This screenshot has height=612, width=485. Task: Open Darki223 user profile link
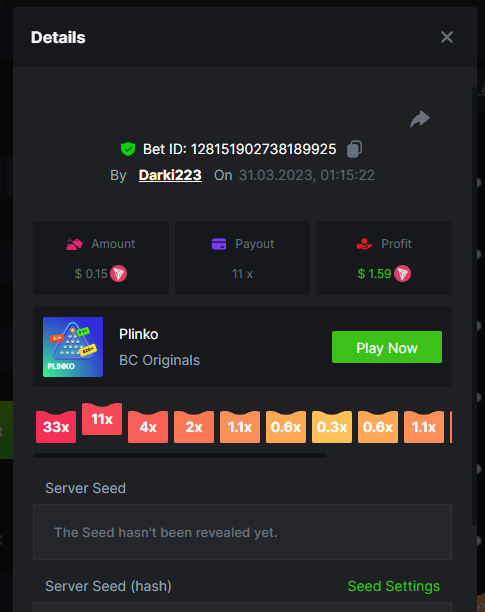170,175
